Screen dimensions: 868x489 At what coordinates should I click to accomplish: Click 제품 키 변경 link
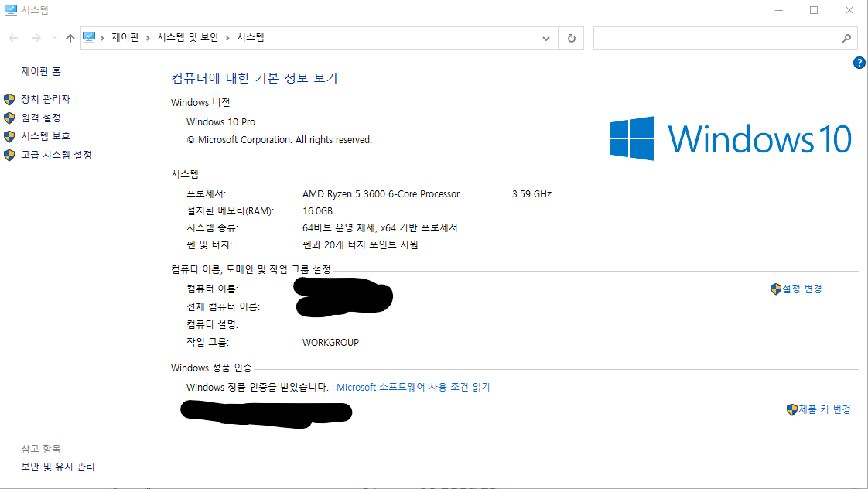coord(824,409)
